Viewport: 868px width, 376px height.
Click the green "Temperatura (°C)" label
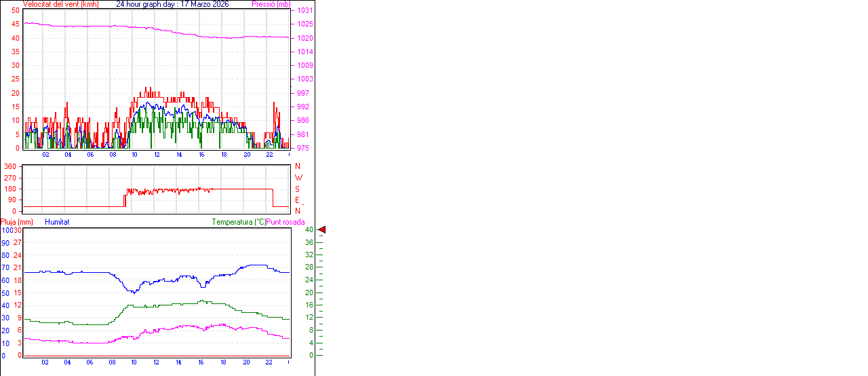coord(239,222)
